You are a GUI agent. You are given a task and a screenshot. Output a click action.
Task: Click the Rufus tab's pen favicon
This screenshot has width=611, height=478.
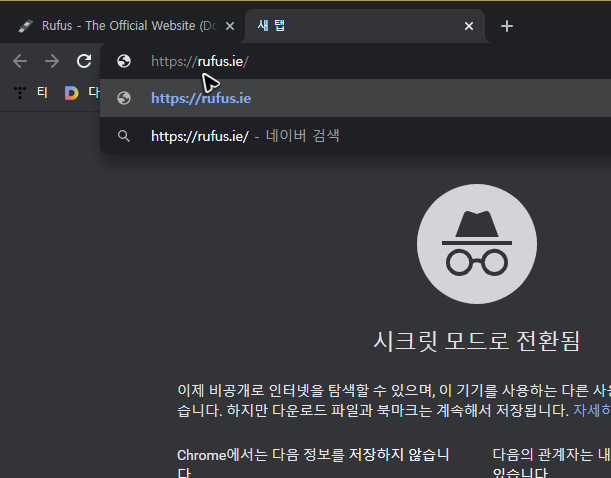coord(26,26)
